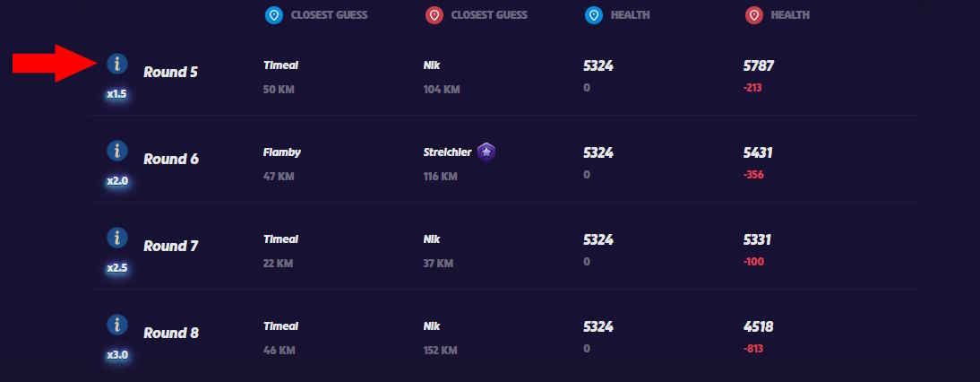The width and height of the screenshot is (980, 382).
Task: Click player name Flamby in Round 6
Action: [282, 152]
